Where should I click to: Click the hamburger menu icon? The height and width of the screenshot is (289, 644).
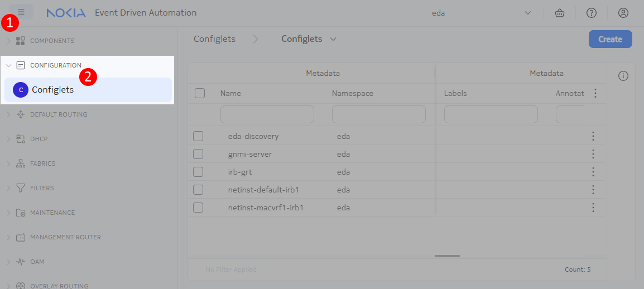pos(21,12)
